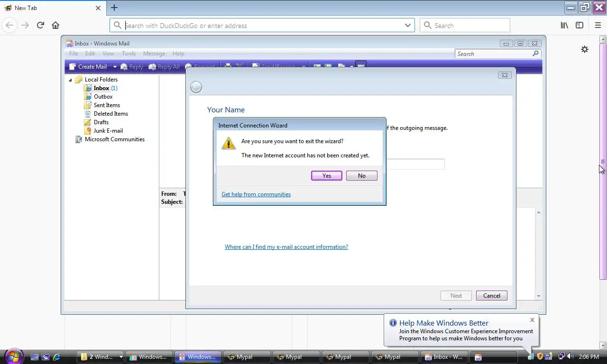The height and width of the screenshot is (364, 607).
Task: Click the Inbox folder icon
Action: pyautogui.click(x=88, y=88)
